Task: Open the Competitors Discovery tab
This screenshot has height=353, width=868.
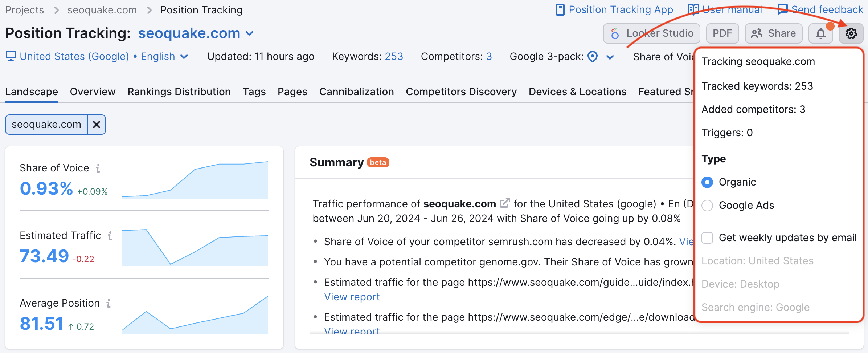Action: click(461, 92)
